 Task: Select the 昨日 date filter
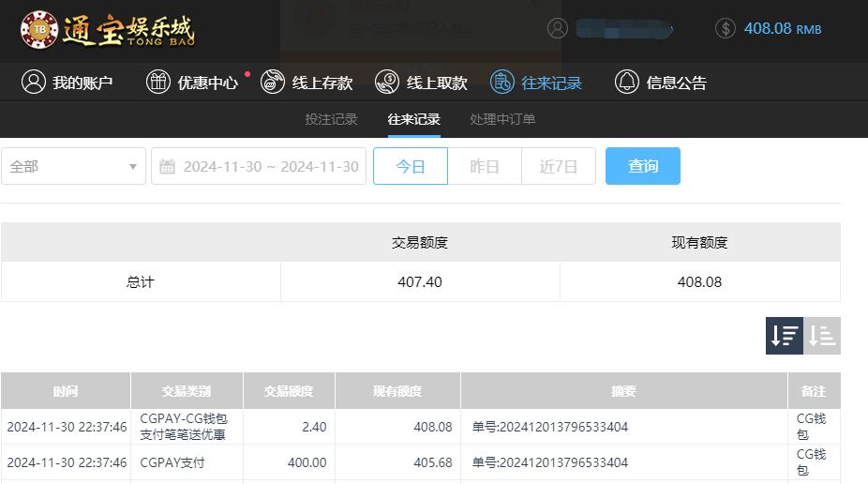point(485,166)
